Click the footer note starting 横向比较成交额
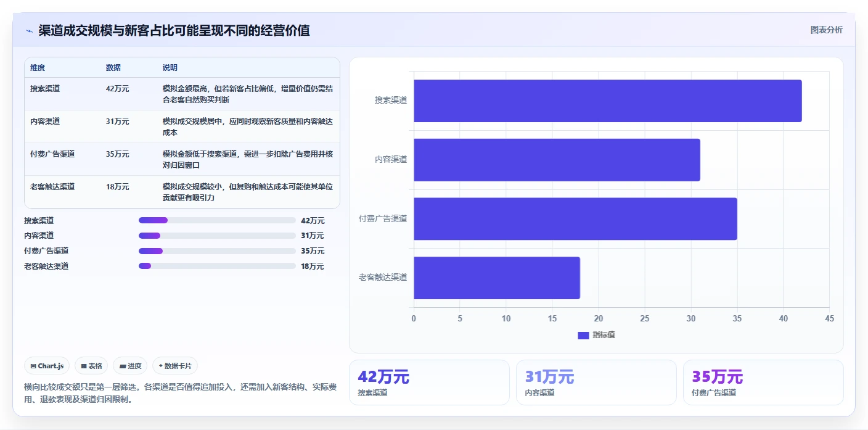 point(181,393)
